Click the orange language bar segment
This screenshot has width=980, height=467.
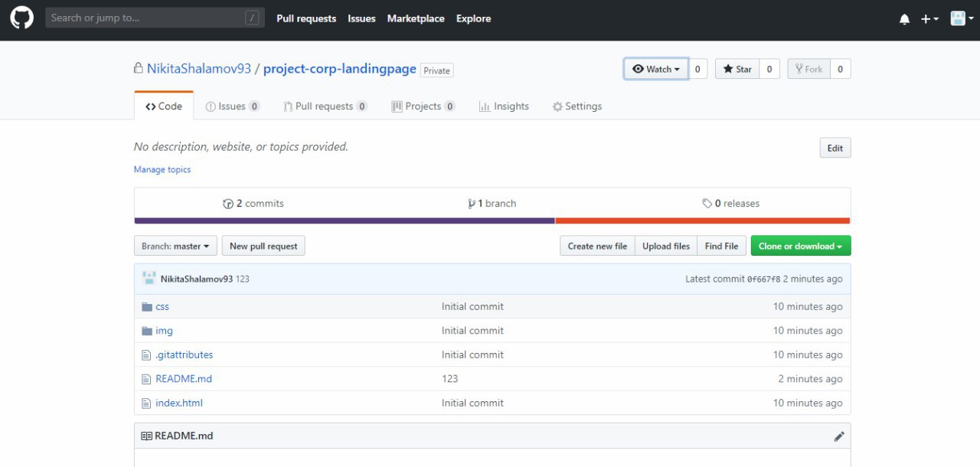click(x=703, y=220)
